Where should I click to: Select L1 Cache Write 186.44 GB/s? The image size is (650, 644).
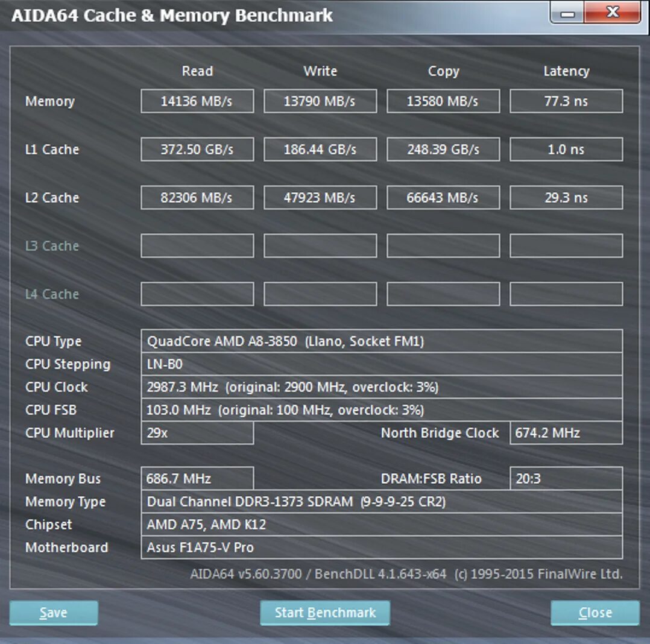click(320, 150)
